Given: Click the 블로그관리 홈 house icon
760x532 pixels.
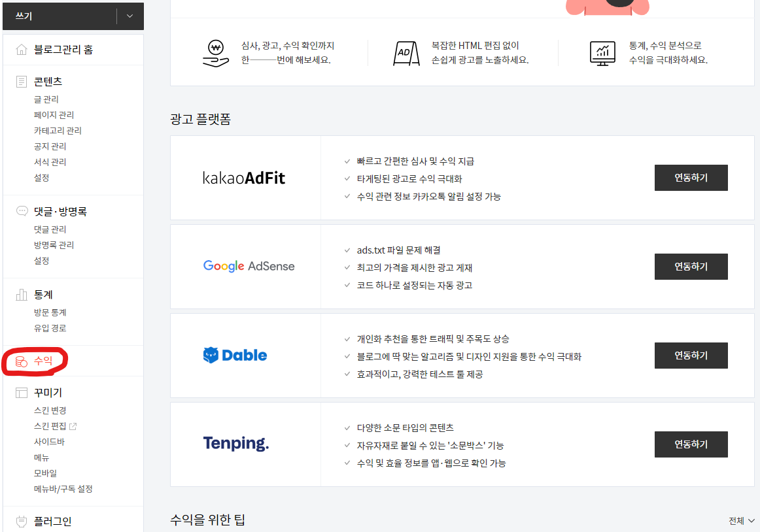Looking at the screenshot, I should pyautogui.click(x=22, y=50).
